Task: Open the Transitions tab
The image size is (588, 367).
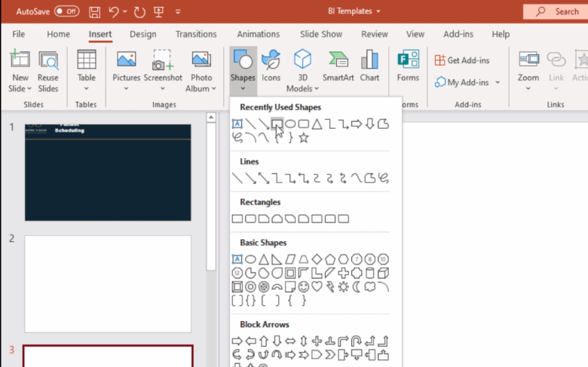Action: (x=196, y=34)
